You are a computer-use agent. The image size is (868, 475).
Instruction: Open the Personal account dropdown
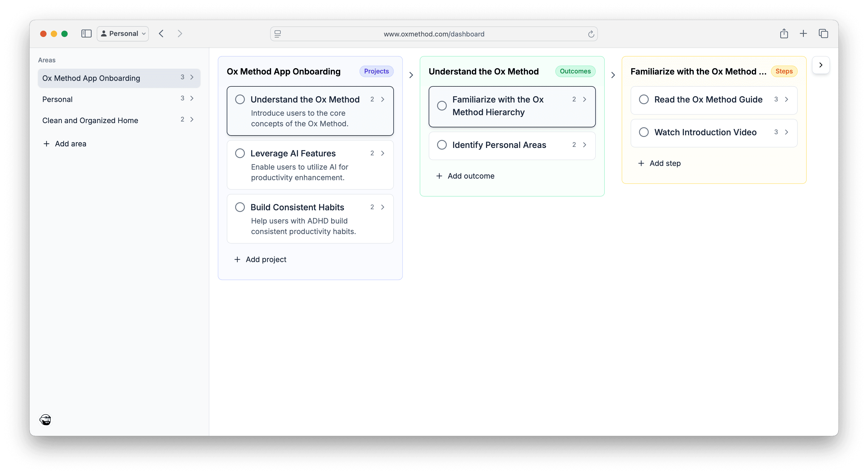tap(122, 33)
